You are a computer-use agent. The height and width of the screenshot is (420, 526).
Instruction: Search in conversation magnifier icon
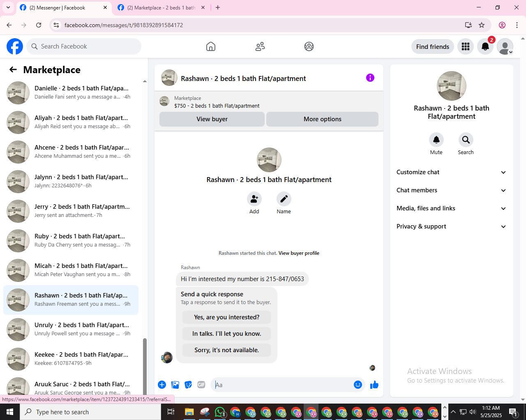coord(466,140)
